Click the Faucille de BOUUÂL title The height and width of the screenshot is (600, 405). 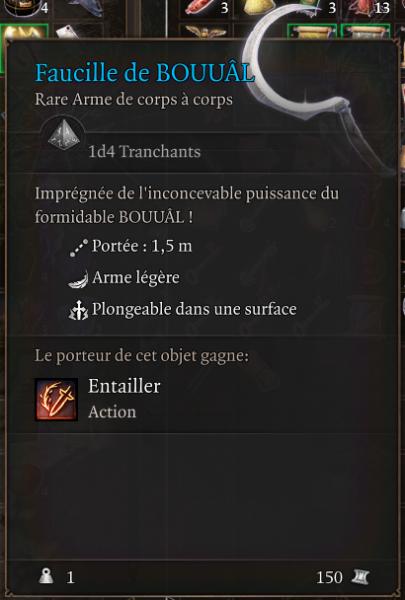click(145, 73)
